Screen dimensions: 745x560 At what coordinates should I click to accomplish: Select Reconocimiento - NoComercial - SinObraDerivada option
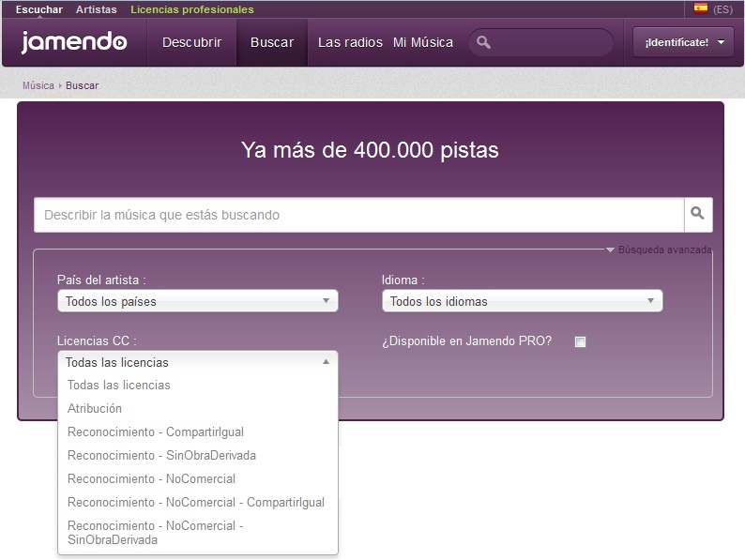point(198,533)
